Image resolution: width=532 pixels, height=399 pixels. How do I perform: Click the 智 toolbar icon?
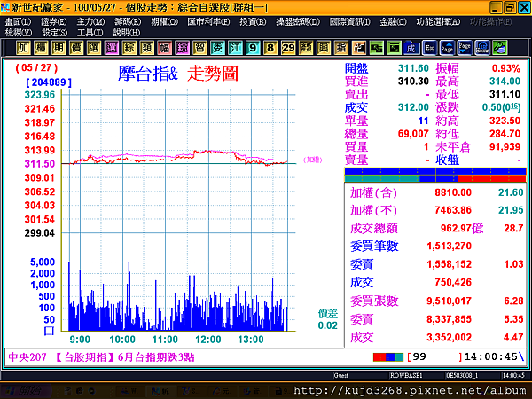pos(199,48)
